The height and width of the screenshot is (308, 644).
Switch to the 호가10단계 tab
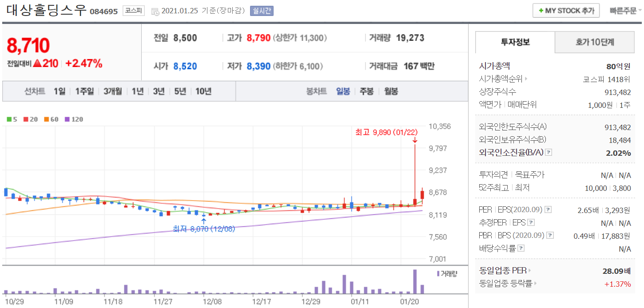pyautogui.click(x=595, y=43)
